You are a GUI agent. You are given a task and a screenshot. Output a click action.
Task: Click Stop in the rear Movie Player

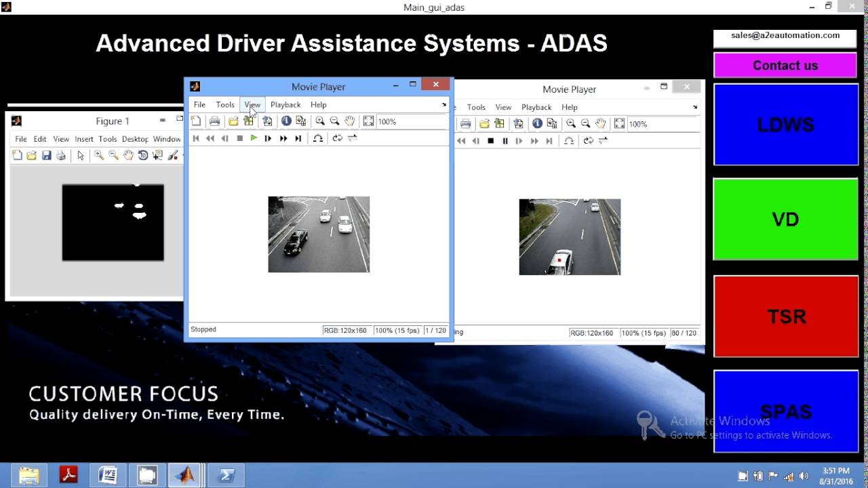pyautogui.click(x=490, y=141)
